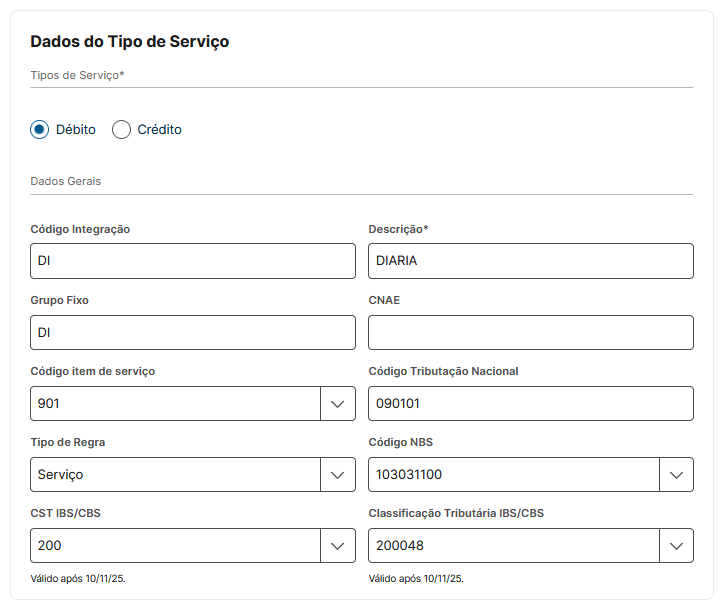Click the Descrição field containing DIARIA

tap(530, 261)
